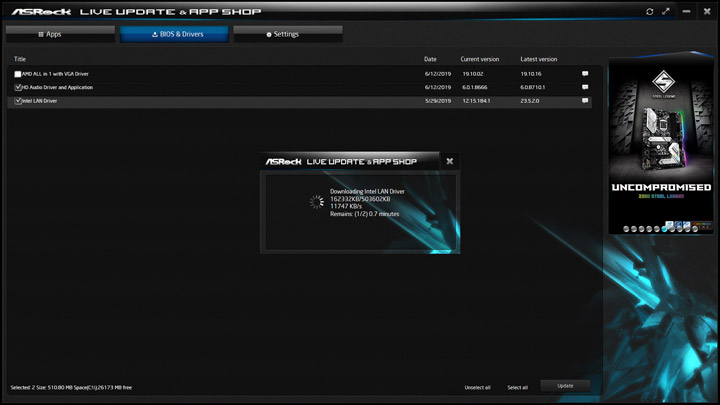Click the Latest version column header
The height and width of the screenshot is (405, 720).
click(x=539, y=59)
